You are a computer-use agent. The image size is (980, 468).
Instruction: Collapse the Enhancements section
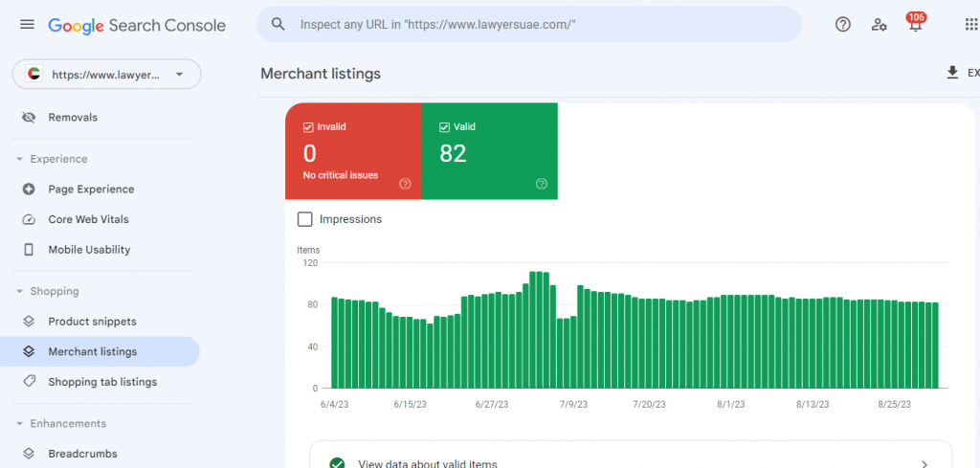19,424
